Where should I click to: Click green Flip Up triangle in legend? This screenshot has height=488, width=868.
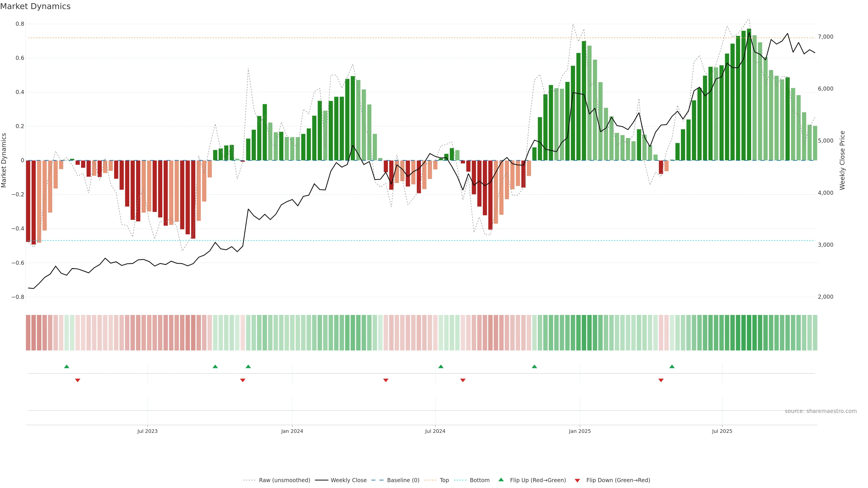501,480
